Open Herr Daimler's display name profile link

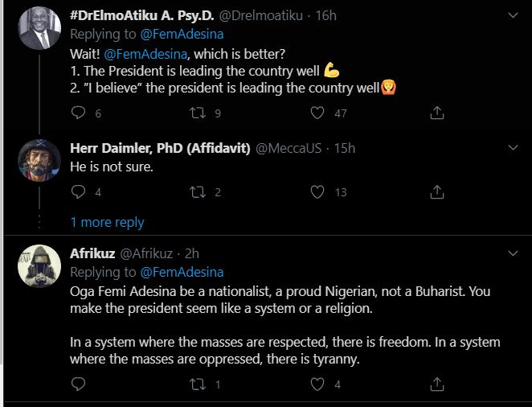160,148
